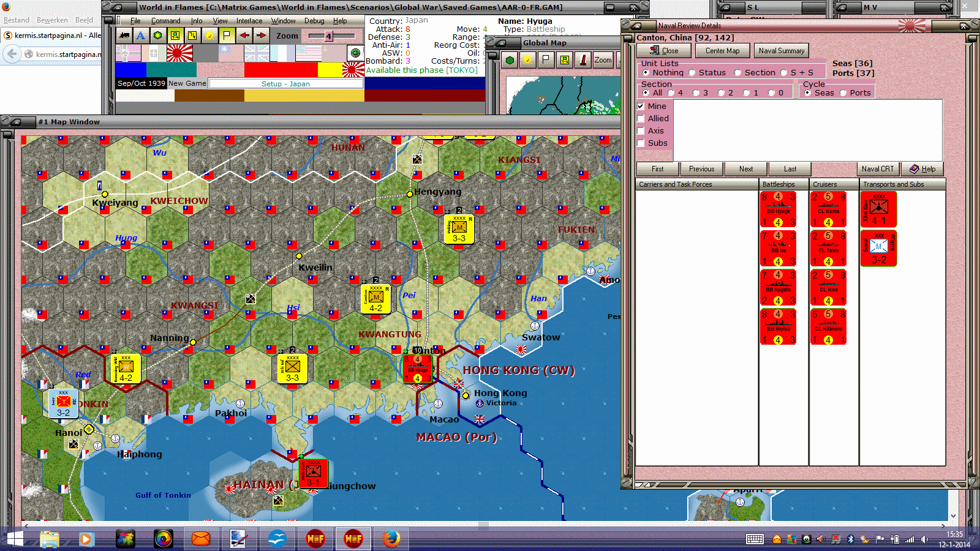Click the tank/train silhouette toolbar icon
Viewport: 980px width, 551px height.
[x=124, y=36]
